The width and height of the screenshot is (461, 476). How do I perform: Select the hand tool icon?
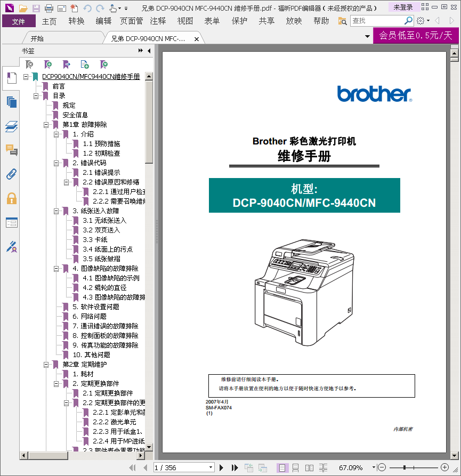point(113,8)
